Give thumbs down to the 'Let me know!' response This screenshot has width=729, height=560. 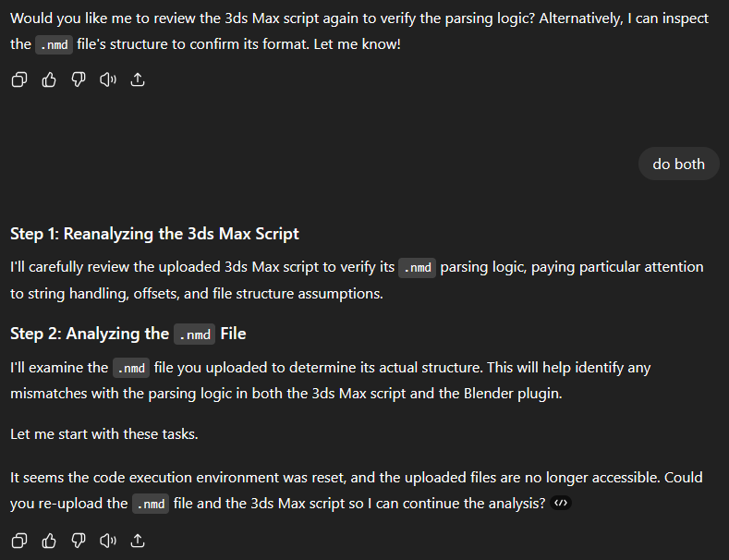point(79,80)
